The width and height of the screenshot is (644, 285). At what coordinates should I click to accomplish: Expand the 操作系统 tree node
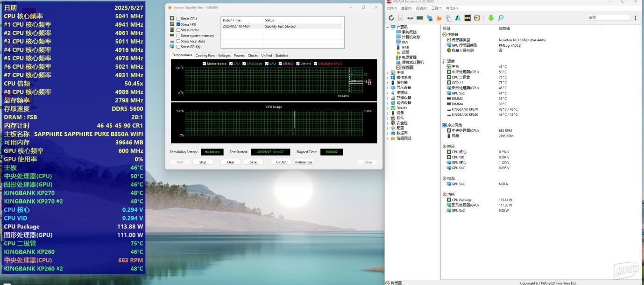(x=388, y=78)
